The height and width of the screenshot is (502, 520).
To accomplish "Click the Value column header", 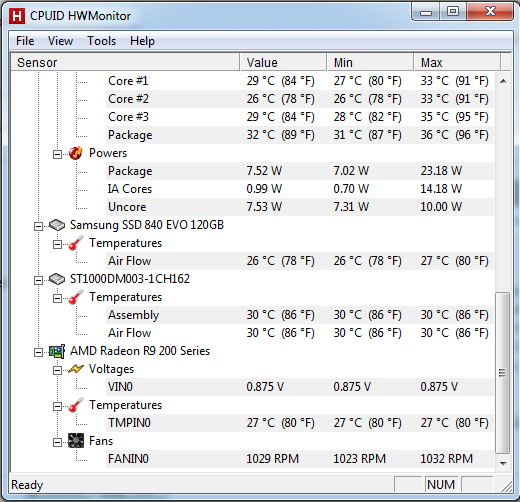I will pyautogui.click(x=283, y=62).
